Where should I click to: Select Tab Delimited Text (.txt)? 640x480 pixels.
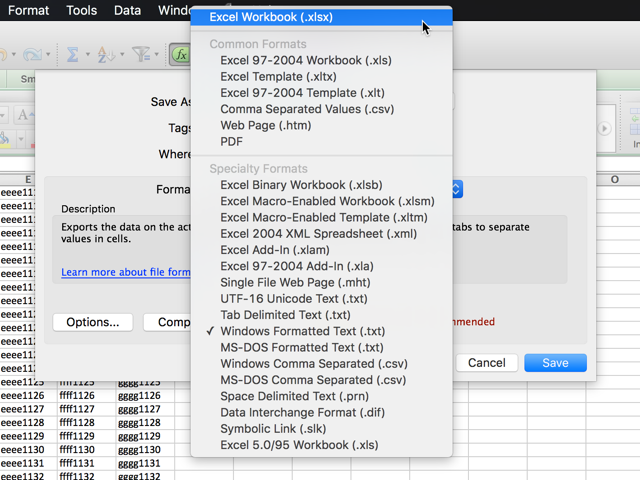(x=322, y=315)
